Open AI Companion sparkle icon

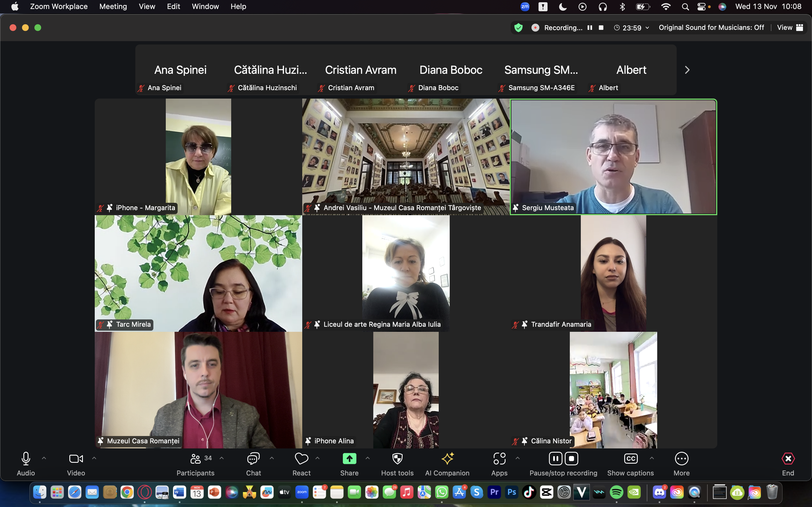tap(447, 459)
